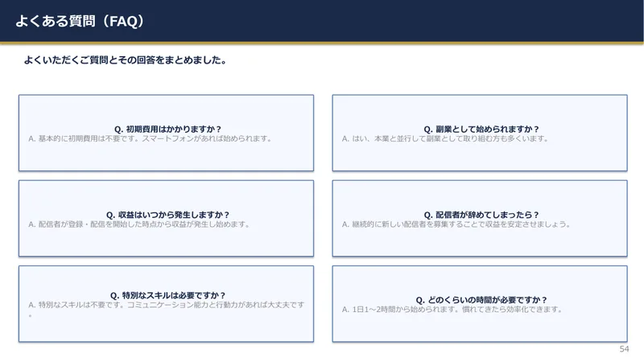Select the answer about 継続的に新しい配信者を募集
Screen dimensions: 644x362
click(x=456, y=224)
